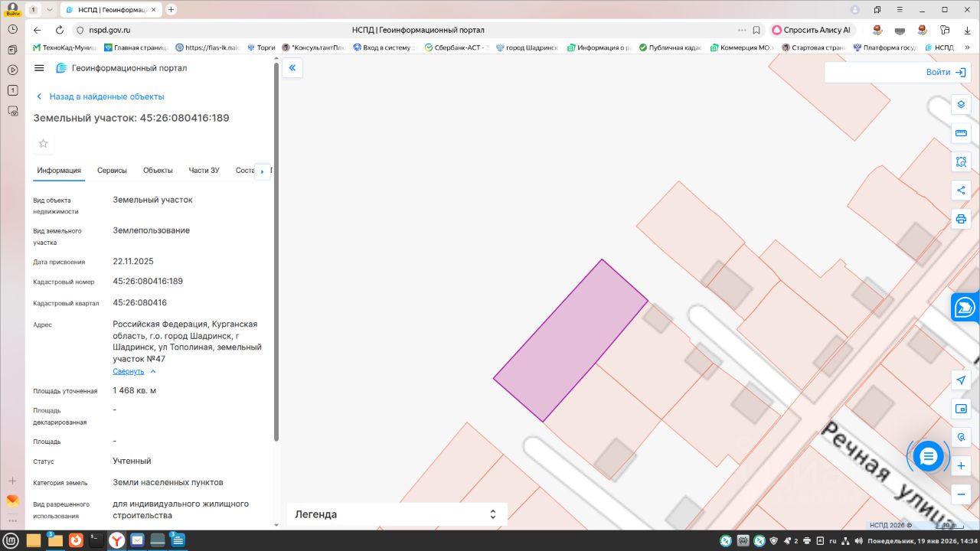The image size is (980, 551).
Task: Show more bookmarks with the chevron
Action: tap(966, 47)
